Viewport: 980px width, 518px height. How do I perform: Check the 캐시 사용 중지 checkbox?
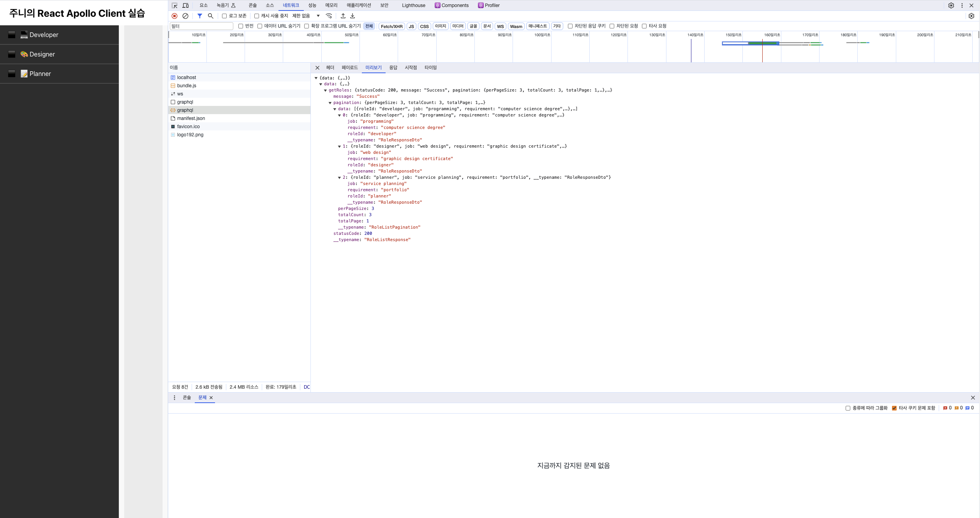(257, 16)
